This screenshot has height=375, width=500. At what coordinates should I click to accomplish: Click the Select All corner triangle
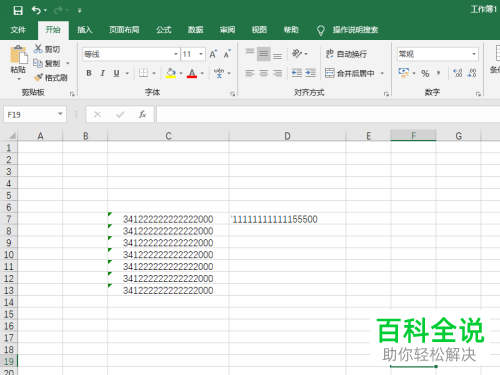point(12,136)
